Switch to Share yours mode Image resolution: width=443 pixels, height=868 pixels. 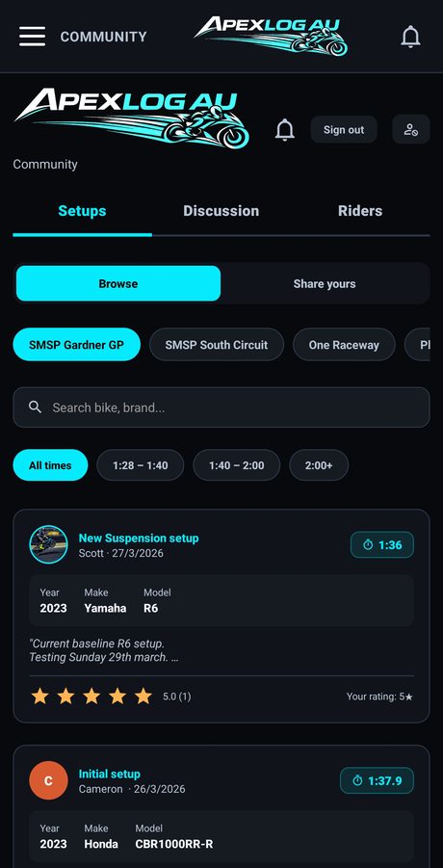tap(325, 283)
